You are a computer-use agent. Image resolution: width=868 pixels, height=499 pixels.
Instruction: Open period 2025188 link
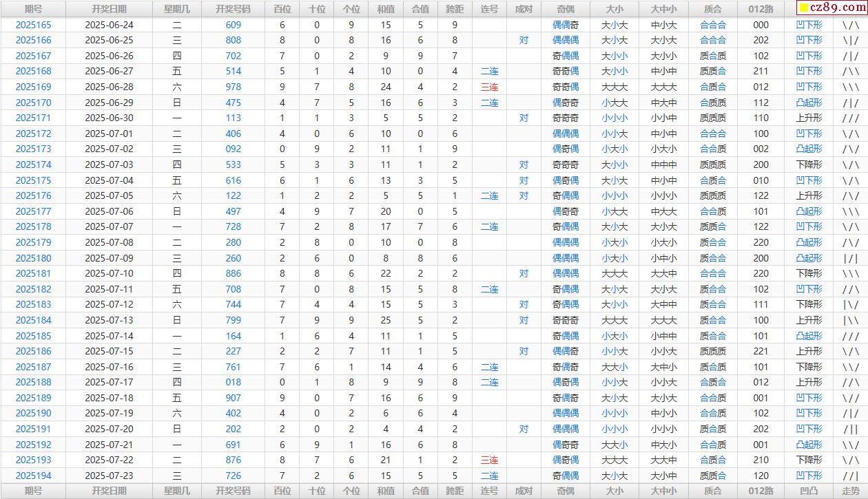click(33, 382)
